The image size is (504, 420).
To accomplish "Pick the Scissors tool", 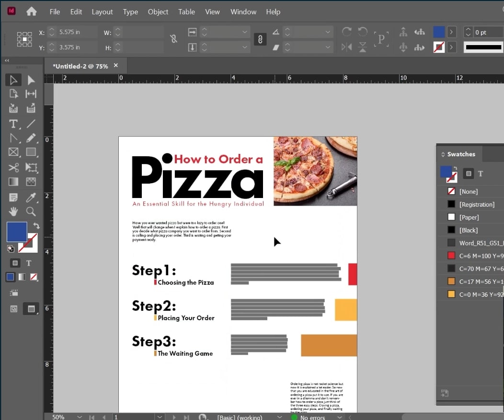I will (x=13, y=167).
